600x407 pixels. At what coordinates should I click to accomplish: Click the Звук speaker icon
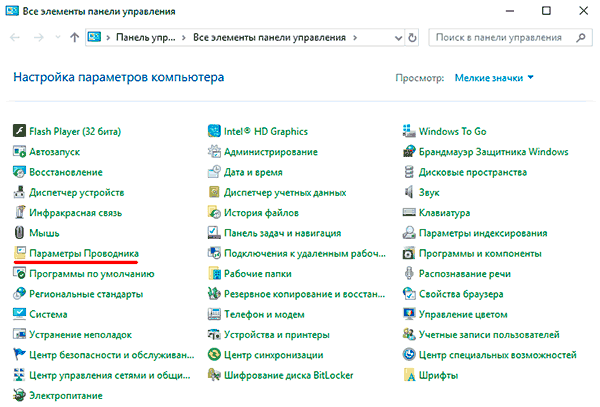[409, 192]
